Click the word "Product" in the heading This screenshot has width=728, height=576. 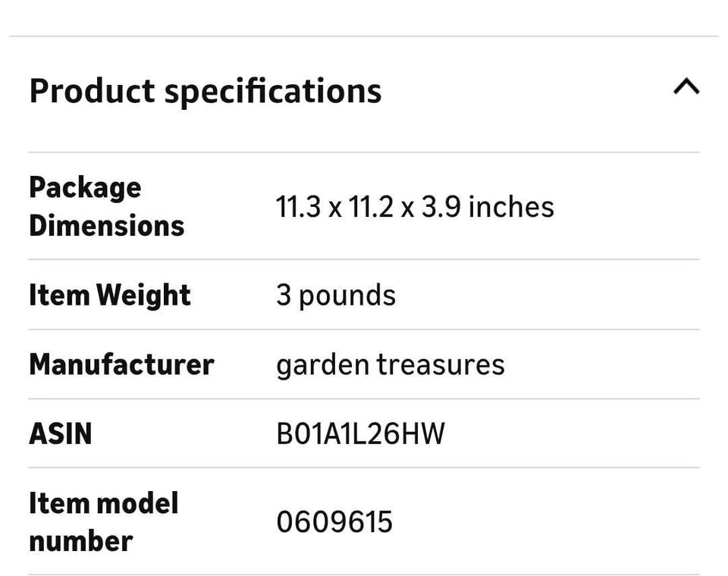92,91
